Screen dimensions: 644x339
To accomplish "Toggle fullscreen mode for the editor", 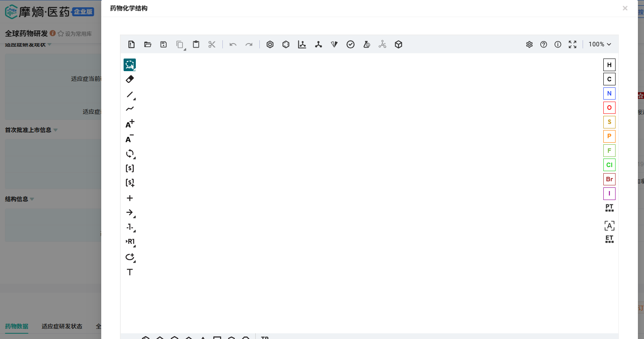I will click(x=572, y=44).
